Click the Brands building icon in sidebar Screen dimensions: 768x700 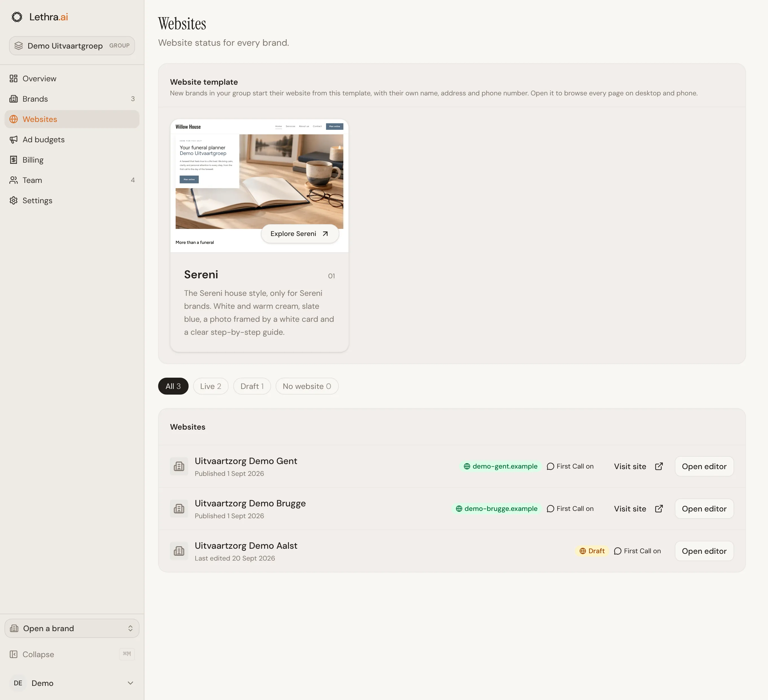click(x=14, y=99)
